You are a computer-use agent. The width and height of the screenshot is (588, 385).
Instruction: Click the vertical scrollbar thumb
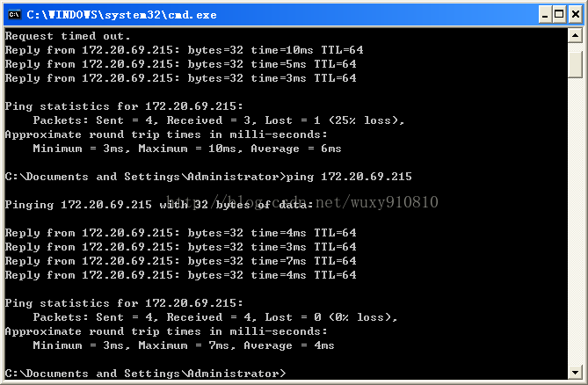pos(575,63)
